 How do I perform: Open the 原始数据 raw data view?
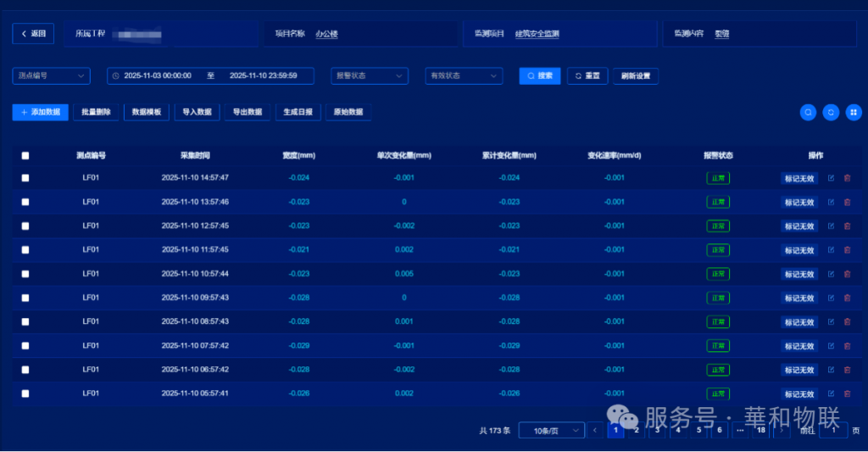(348, 113)
